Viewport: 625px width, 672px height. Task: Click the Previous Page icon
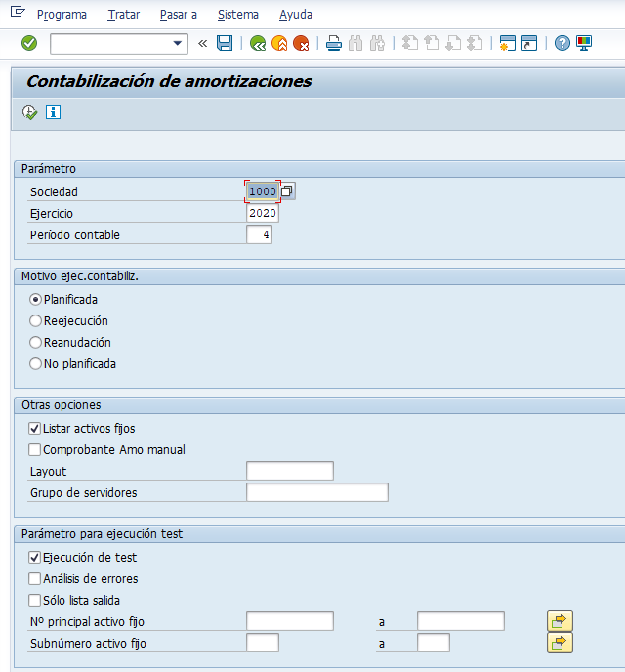tap(432, 43)
